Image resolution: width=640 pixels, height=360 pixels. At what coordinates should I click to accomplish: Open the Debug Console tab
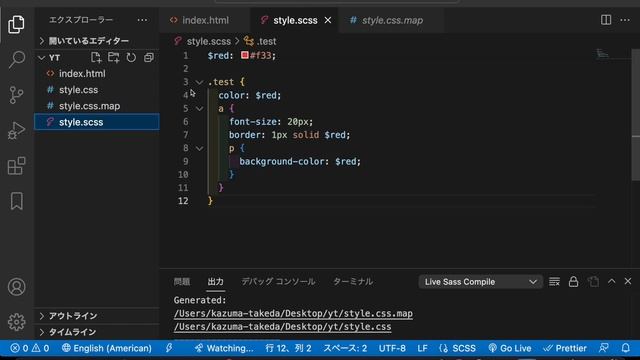278,282
